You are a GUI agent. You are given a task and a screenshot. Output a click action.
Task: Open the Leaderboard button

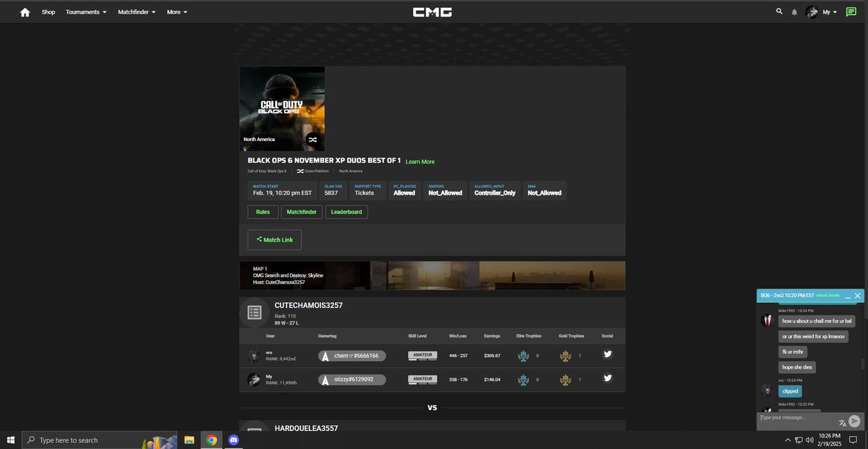pyautogui.click(x=346, y=212)
